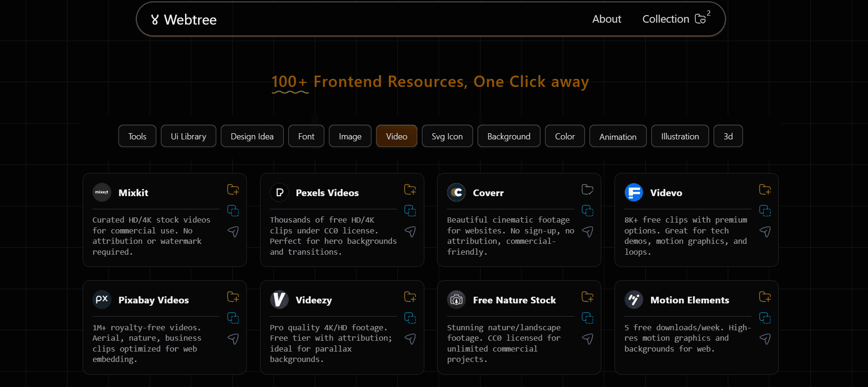This screenshot has width=868, height=387.
Task: Click the Pexels Videos logo
Action: [279, 192]
